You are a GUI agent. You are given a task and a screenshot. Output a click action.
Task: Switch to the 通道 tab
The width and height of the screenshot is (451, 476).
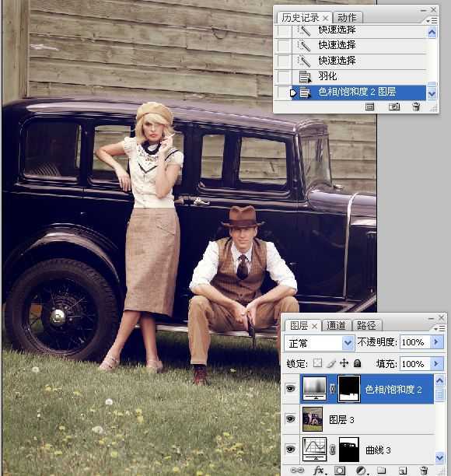coord(336,326)
